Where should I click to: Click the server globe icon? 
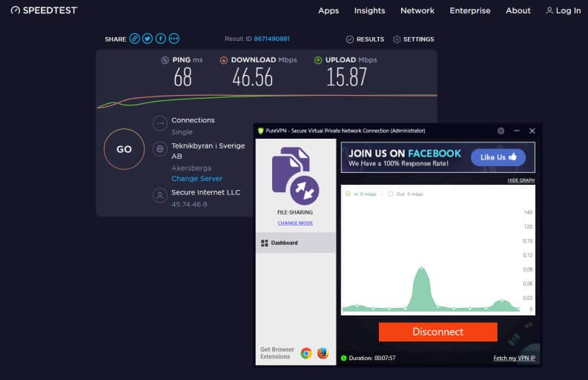(160, 149)
